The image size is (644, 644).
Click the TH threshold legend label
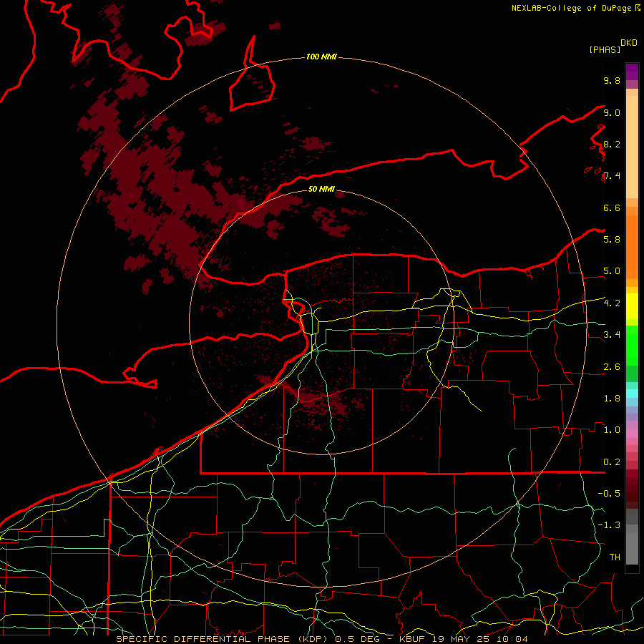pyautogui.click(x=615, y=557)
